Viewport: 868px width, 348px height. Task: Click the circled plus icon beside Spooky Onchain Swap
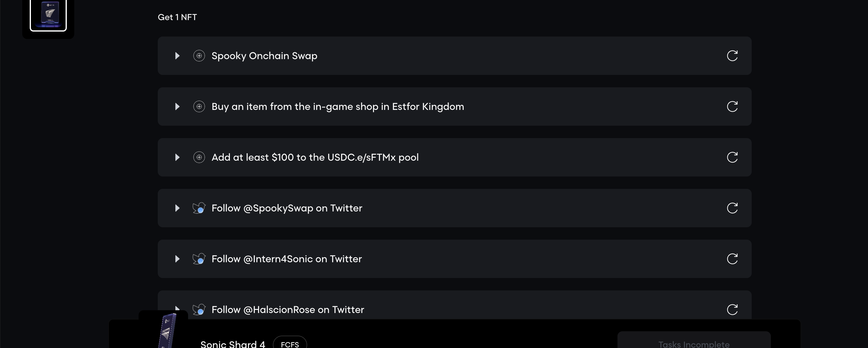click(x=199, y=56)
